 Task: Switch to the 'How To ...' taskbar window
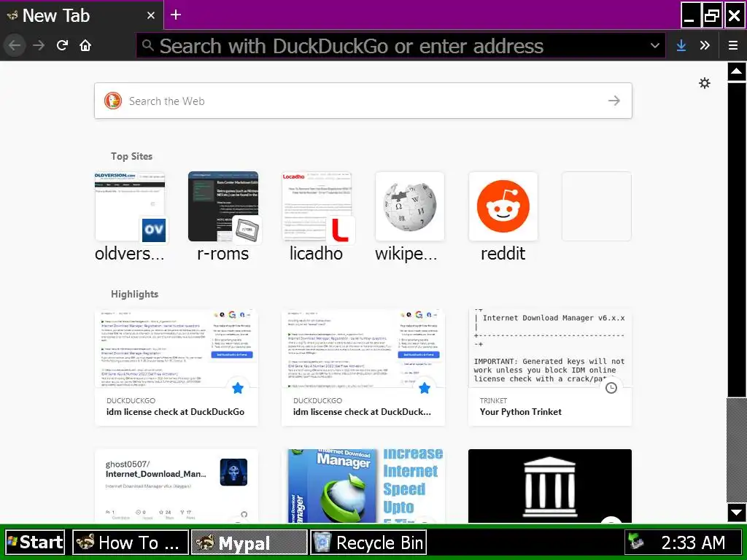tap(131, 542)
